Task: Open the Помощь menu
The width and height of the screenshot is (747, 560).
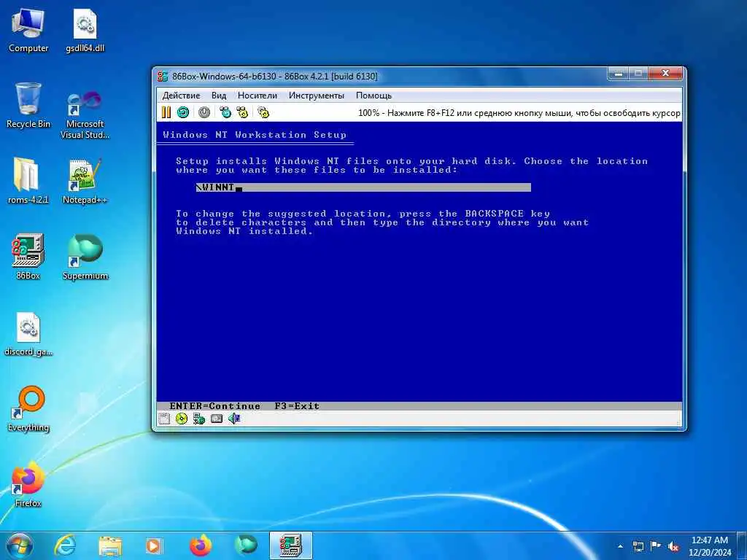Action: point(373,96)
